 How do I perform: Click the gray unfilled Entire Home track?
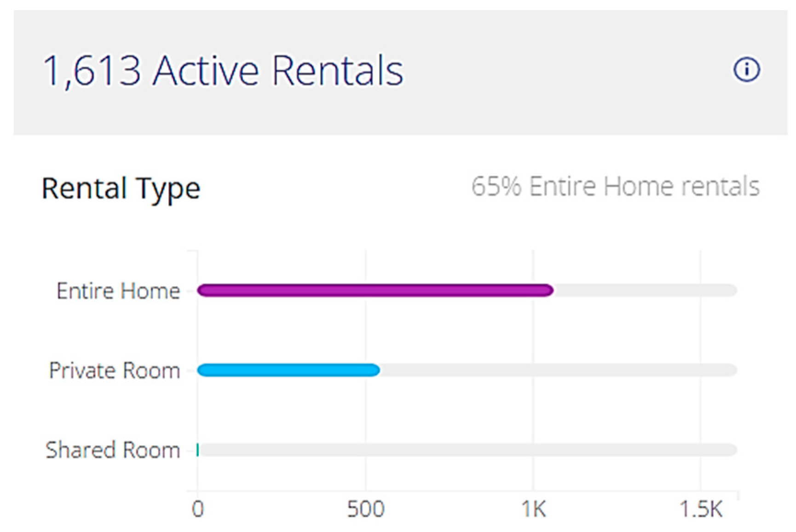pos(644,291)
